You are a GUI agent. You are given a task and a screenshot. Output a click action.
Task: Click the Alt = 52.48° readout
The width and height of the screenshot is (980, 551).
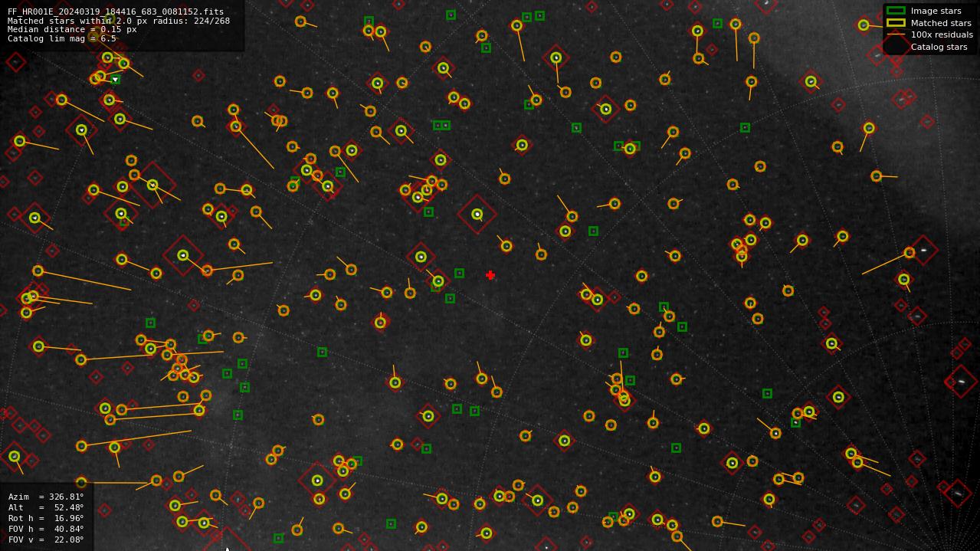[46, 507]
